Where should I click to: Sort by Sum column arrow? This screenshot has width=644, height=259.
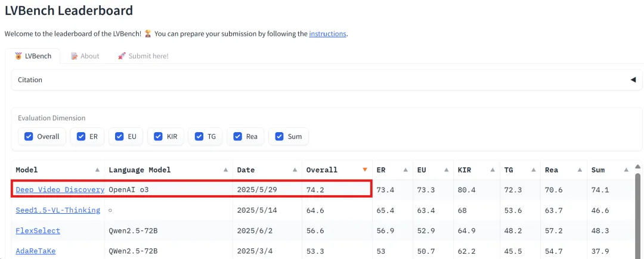click(626, 170)
